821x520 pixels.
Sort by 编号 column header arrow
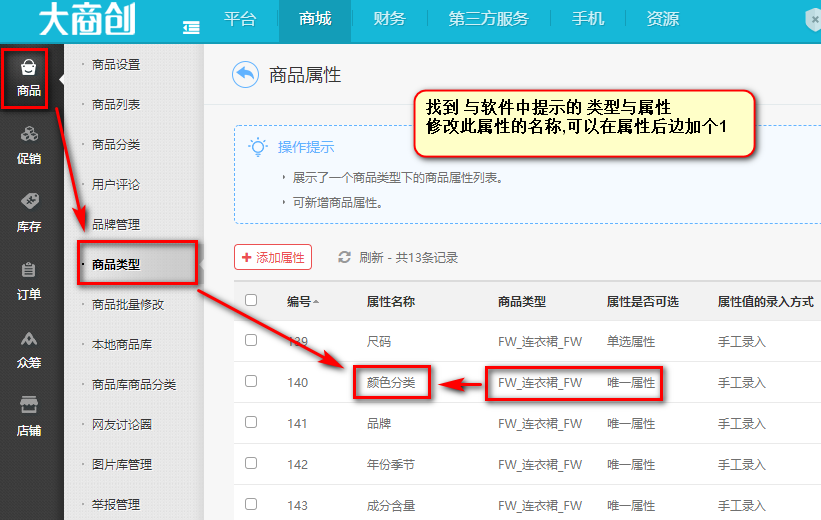click(x=316, y=302)
